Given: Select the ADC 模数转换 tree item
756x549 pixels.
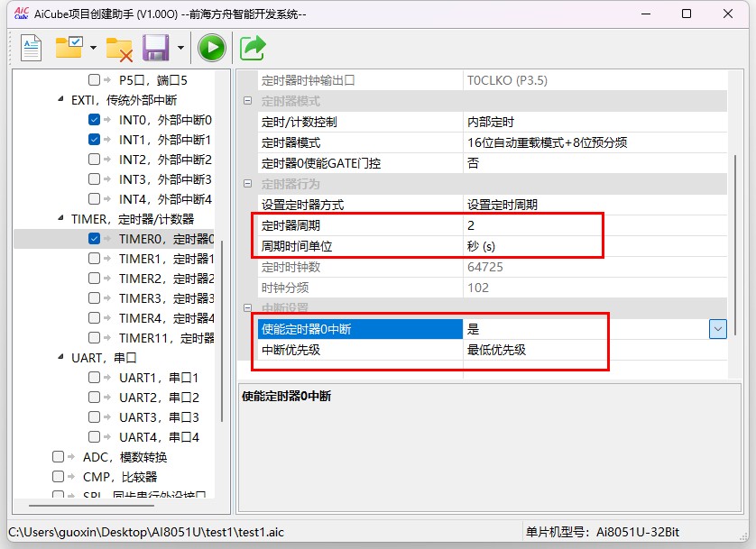Looking at the screenshot, I should [124, 457].
